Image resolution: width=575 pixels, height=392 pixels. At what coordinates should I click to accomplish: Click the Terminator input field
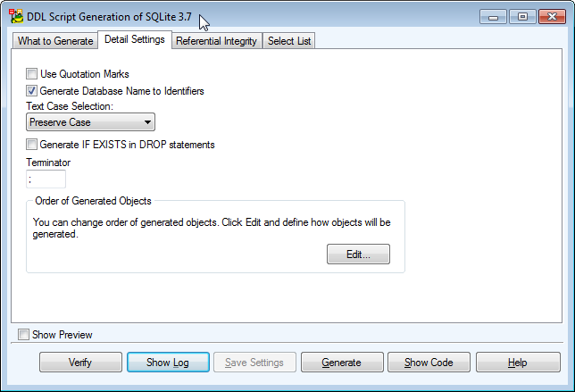point(46,179)
